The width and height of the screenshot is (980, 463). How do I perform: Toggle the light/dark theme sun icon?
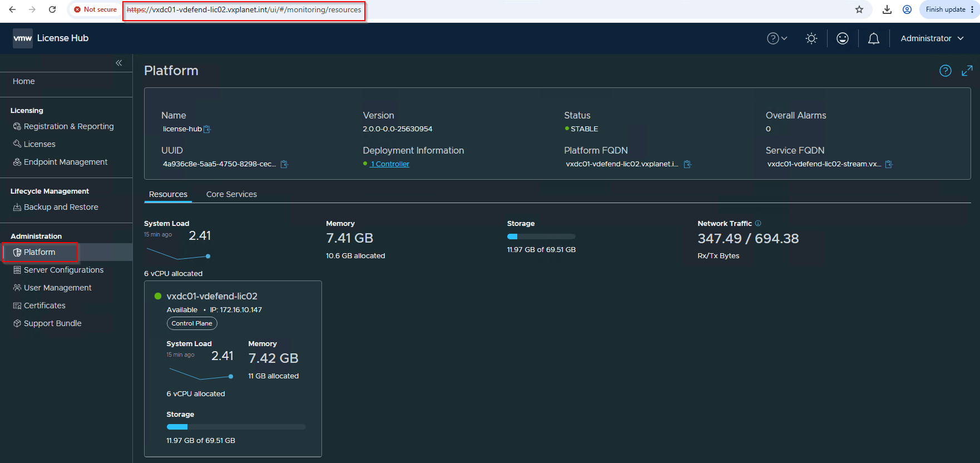[811, 38]
